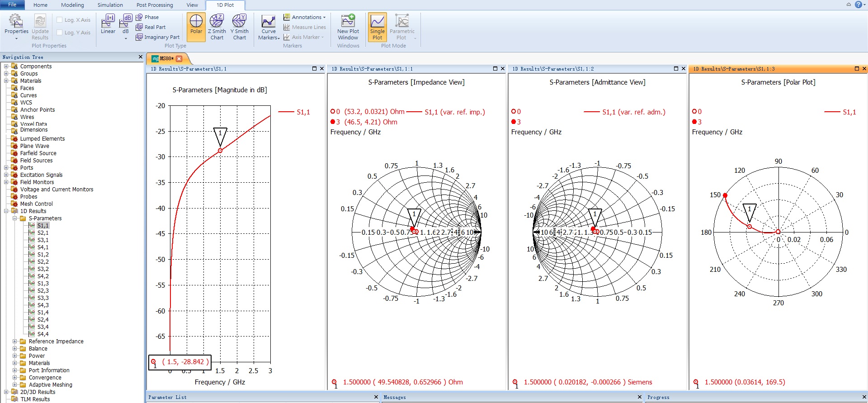868x403 pixels.
Task: Select S4,4 in the results tree
Action: [x=43, y=334]
